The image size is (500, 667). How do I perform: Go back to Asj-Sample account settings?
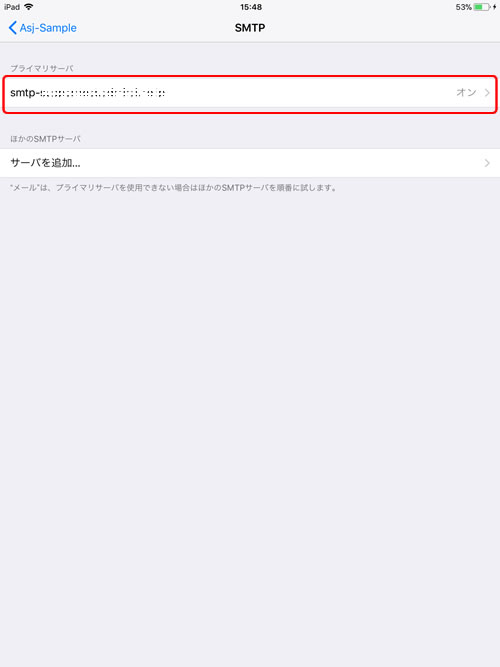tap(43, 28)
